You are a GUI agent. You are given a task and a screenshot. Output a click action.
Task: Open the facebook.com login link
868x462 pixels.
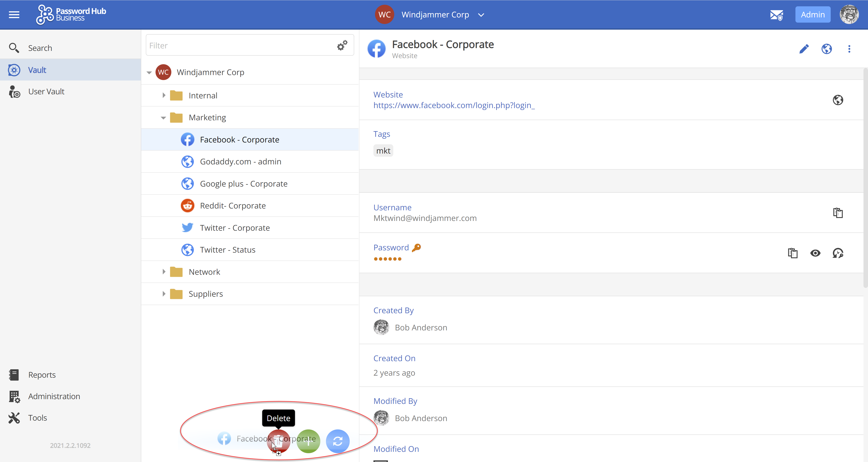[454, 105]
